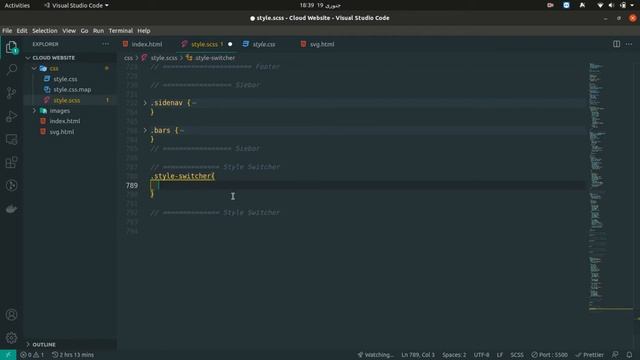Viewport: 640px width, 360px height.
Task: Open the Selection menu
Action: pyautogui.click(x=44, y=31)
